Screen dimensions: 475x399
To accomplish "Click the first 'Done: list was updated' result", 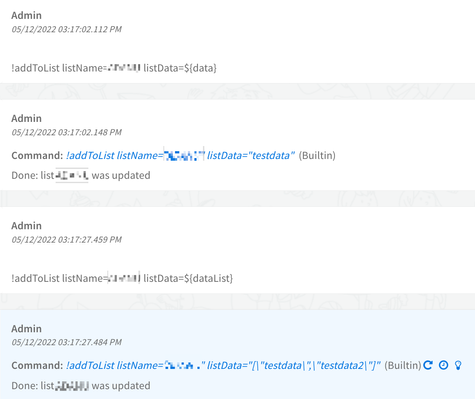I will tap(81, 175).
